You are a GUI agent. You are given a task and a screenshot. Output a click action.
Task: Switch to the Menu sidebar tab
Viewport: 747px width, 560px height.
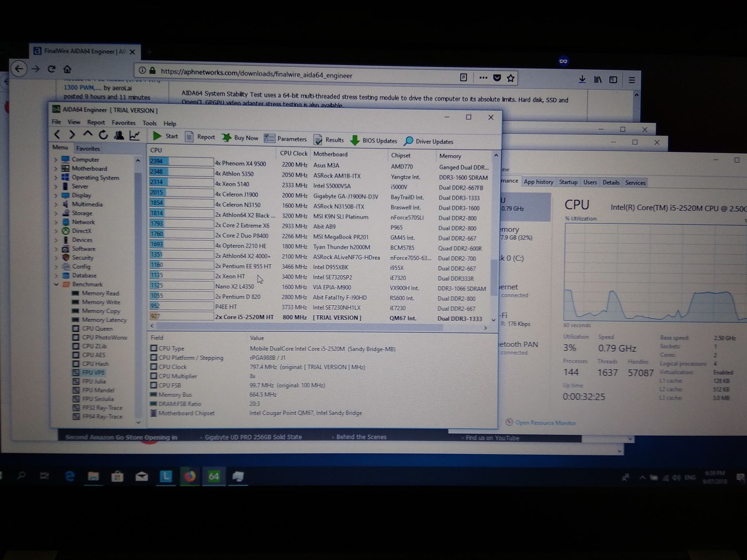(60, 147)
